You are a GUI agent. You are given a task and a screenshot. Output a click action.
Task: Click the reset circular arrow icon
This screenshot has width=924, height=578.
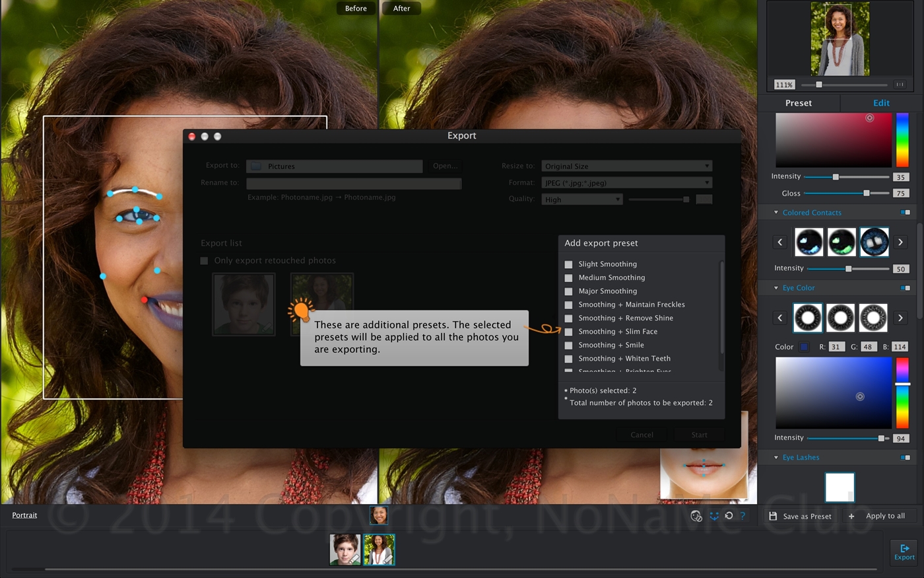pyautogui.click(x=729, y=516)
